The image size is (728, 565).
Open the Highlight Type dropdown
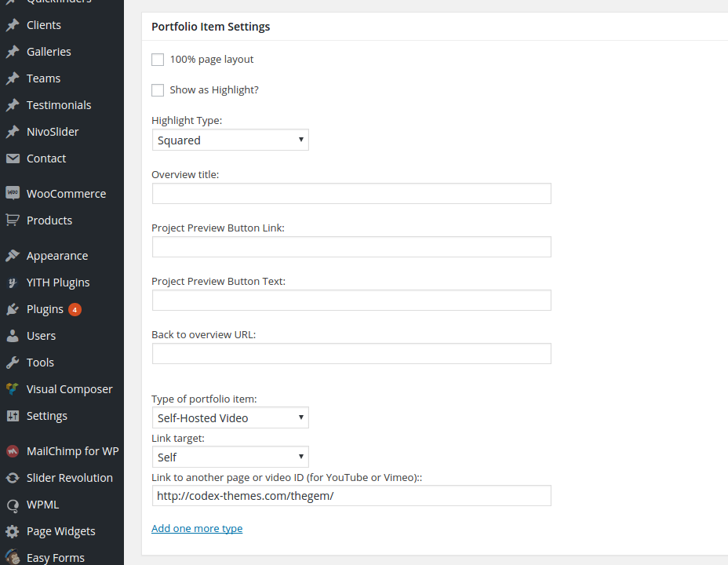click(230, 140)
